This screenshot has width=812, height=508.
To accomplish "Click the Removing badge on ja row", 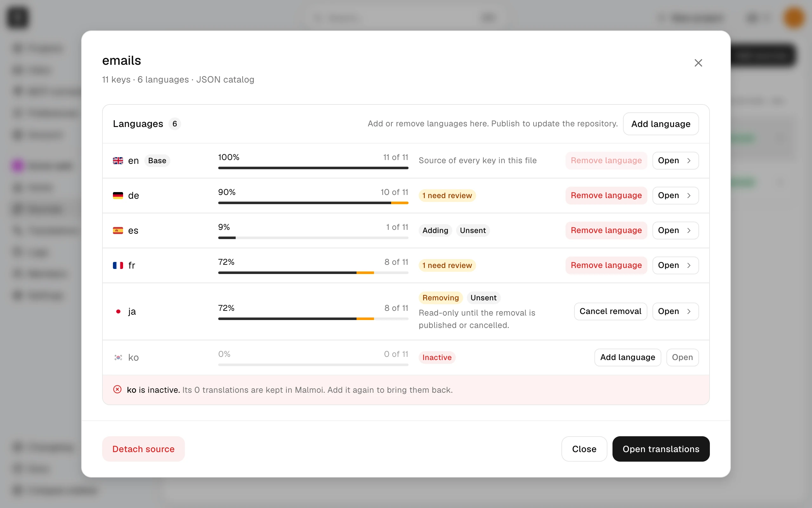I will (x=441, y=298).
